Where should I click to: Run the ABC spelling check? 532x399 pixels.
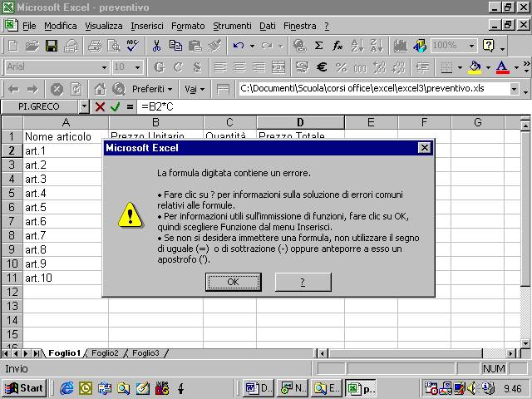(x=133, y=46)
